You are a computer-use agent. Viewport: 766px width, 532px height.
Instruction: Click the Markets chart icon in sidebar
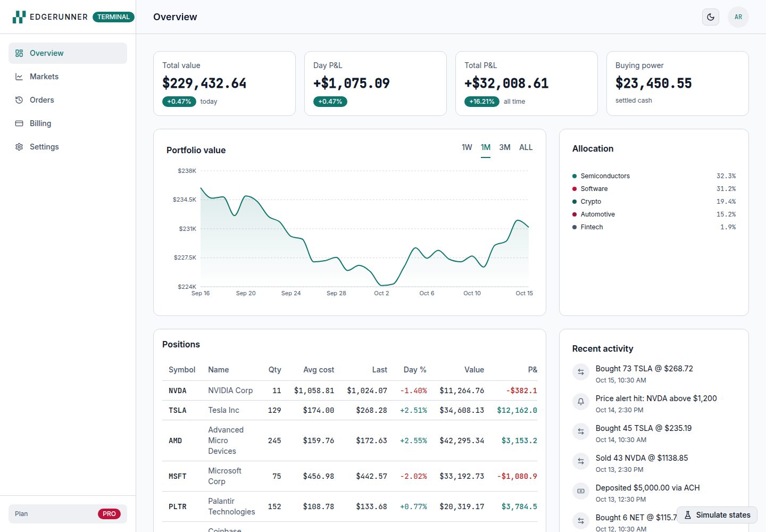[19, 77]
